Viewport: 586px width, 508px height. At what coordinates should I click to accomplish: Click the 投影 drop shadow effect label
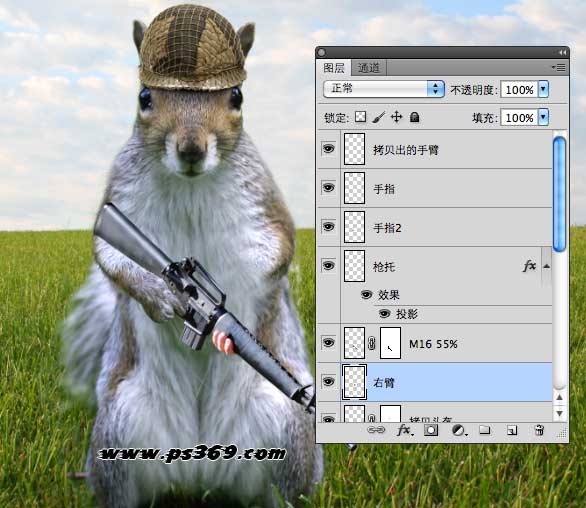point(407,314)
